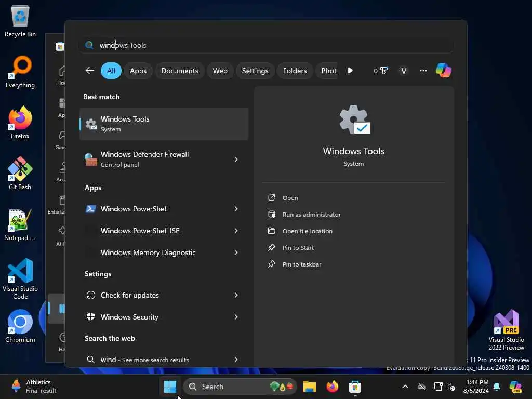Screen dimensions: 532x399
Task: Expand Windows PowerShell chevron
Action: (x=236, y=209)
